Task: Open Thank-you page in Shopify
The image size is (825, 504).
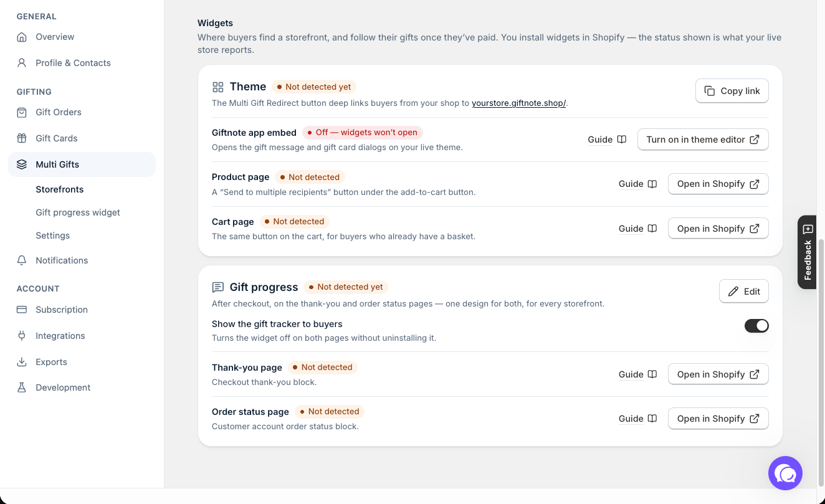Action: click(x=718, y=374)
